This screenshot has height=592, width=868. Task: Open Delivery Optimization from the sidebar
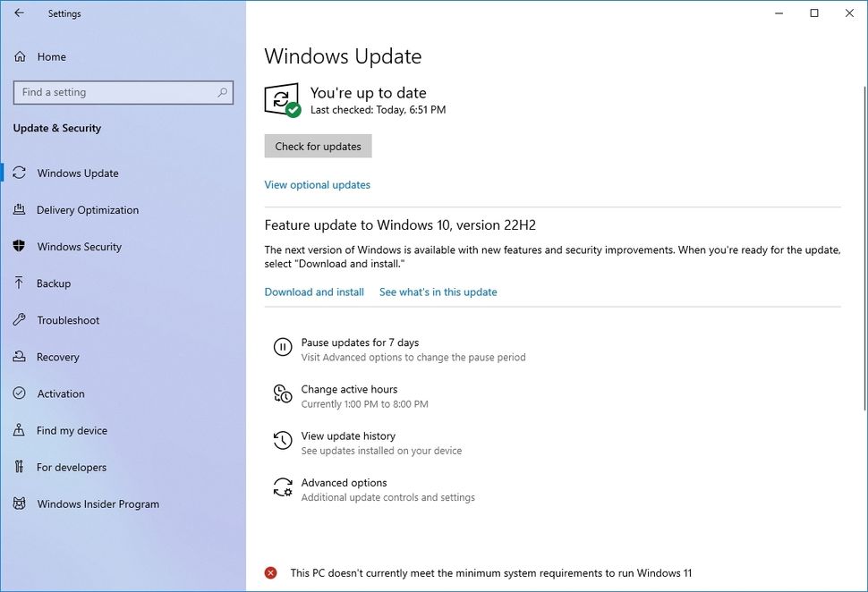[19, 209]
